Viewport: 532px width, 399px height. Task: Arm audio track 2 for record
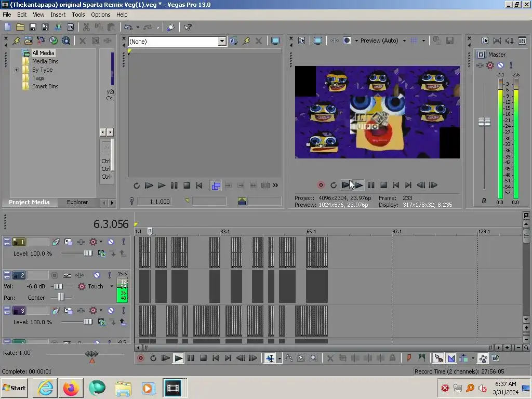click(54, 275)
